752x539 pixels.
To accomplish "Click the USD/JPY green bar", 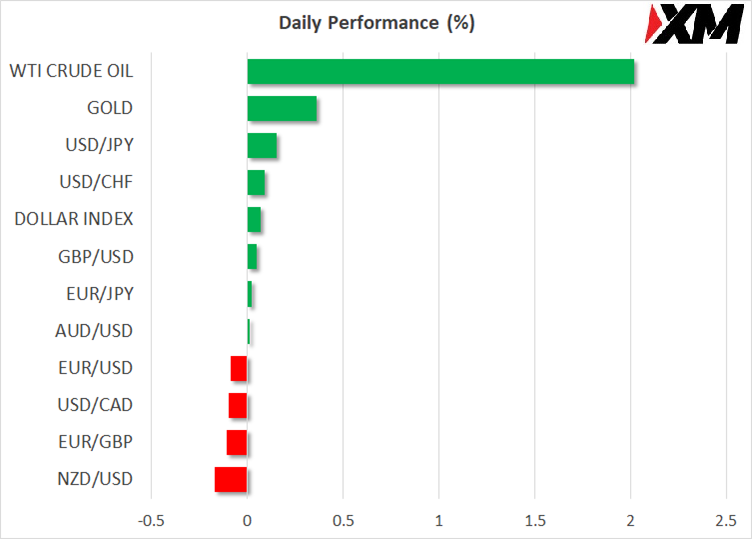I will [262, 146].
